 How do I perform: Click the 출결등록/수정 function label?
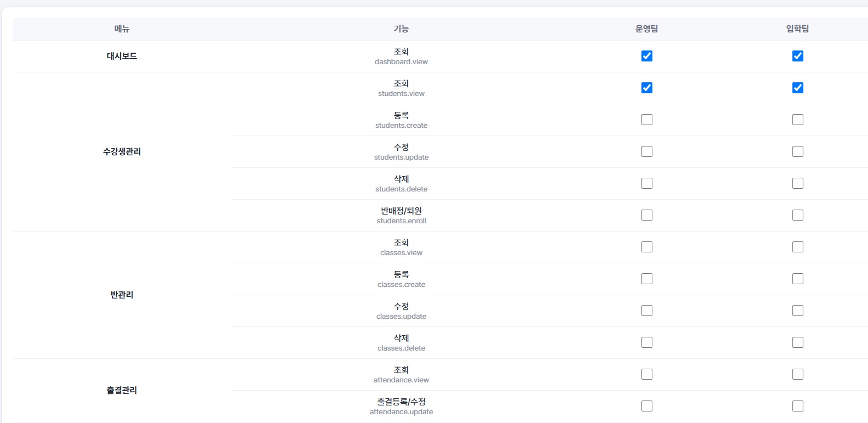[x=401, y=402]
